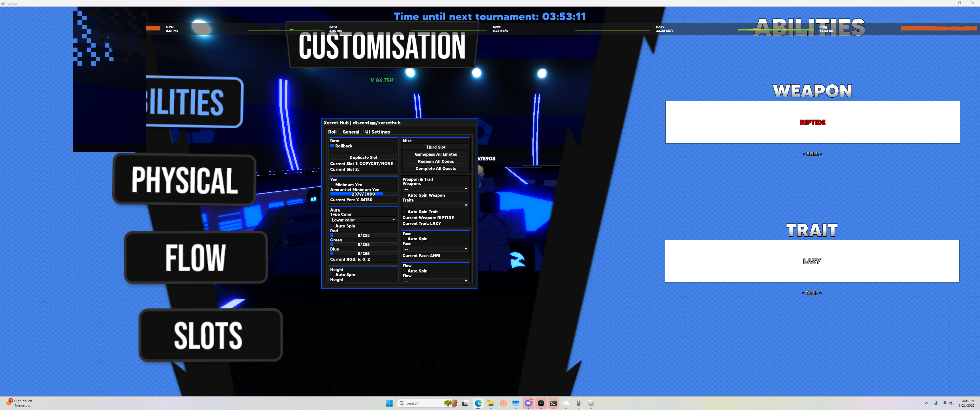Open the Task View icon
980x410 pixels.
pyautogui.click(x=465, y=403)
